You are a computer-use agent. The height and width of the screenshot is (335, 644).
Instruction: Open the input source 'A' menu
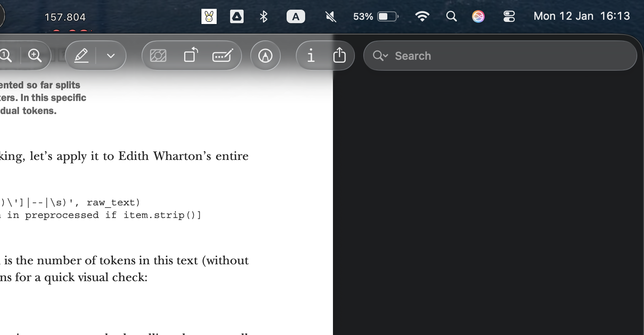tap(296, 16)
